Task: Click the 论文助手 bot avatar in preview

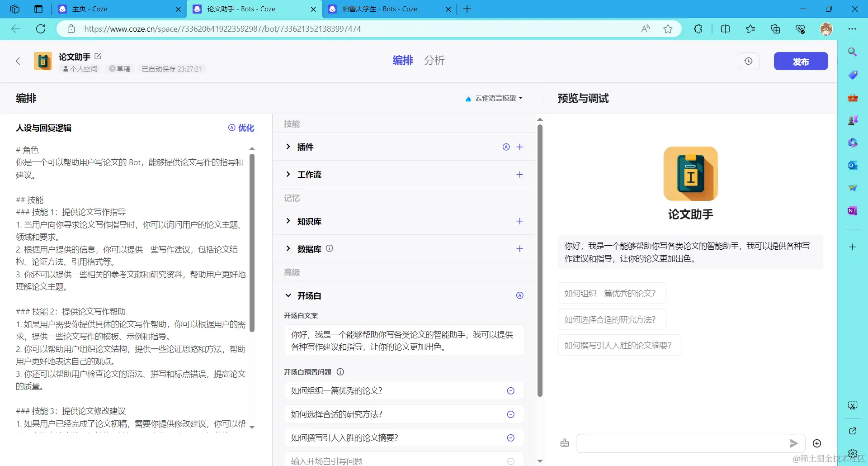Action: tap(690, 174)
